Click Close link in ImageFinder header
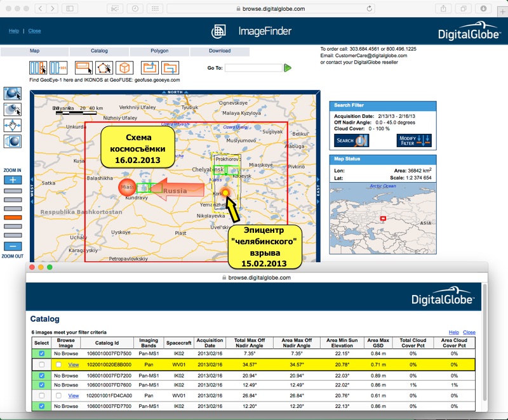The height and width of the screenshot is (420, 508). pyautogui.click(x=34, y=31)
